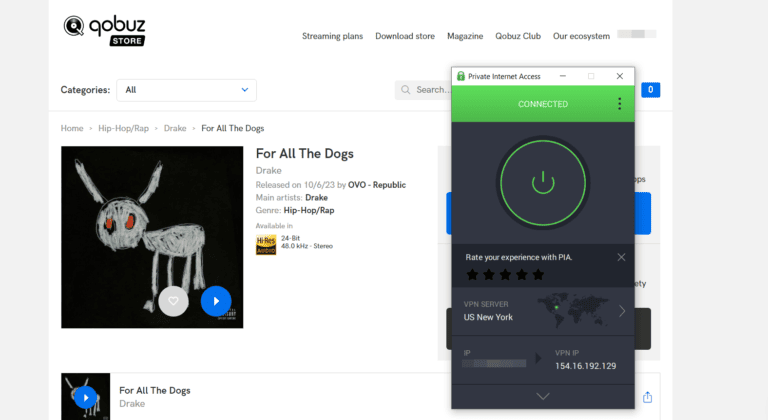Open Drake artist link under album title
This screenshot has width=768, height=420.
tap(268, 171)
